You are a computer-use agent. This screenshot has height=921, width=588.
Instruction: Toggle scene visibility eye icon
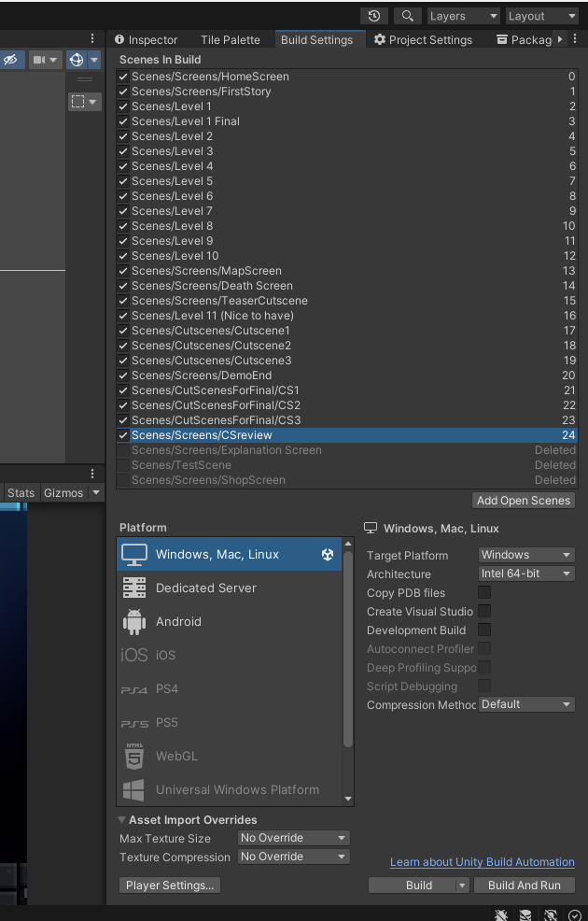click(10, 60)
